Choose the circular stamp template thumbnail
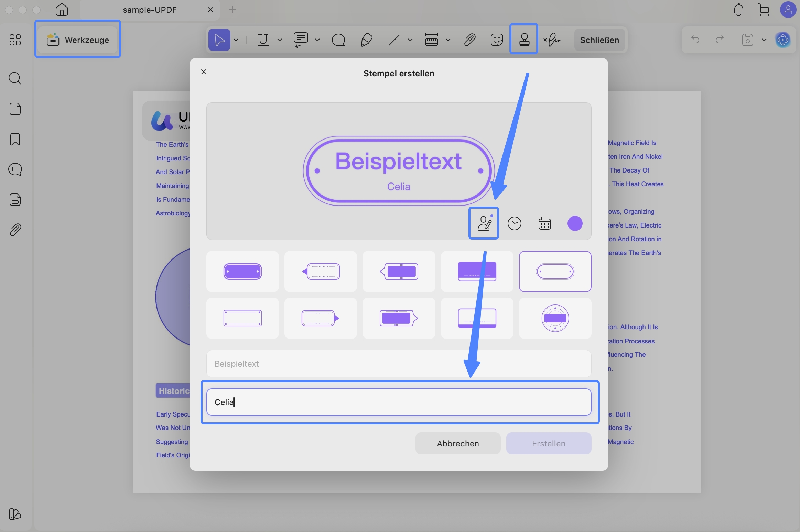The image size is (800, 532). coord(555,318)
